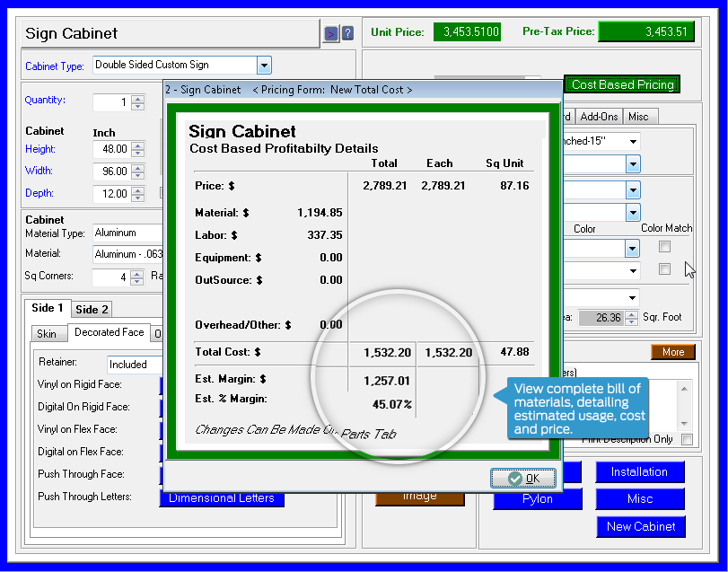The image size is (728, 572).
Task: Open help with the question mark icon
Action: 347,34
